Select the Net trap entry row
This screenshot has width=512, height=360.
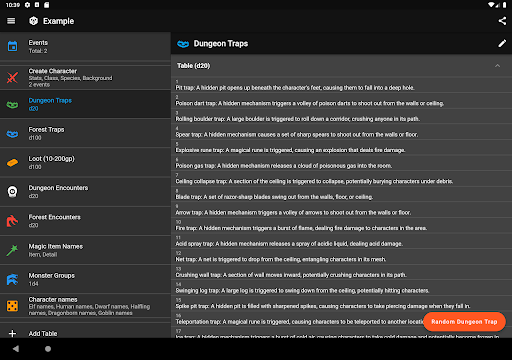pos(341,257)
